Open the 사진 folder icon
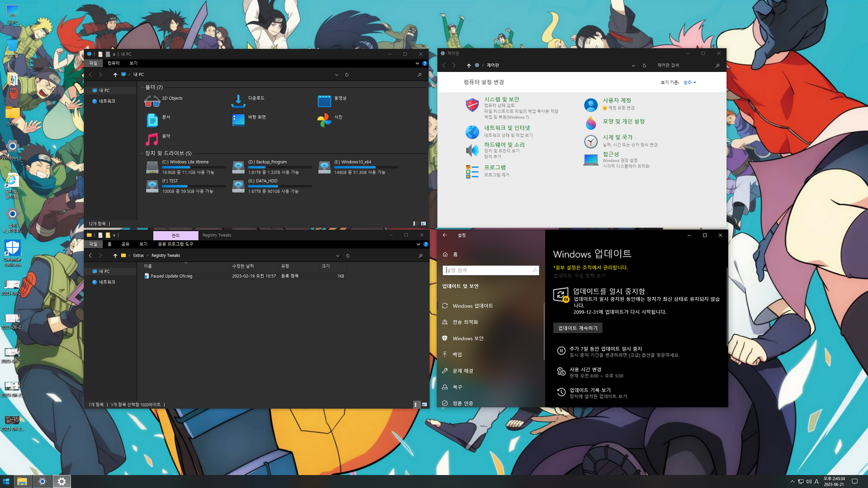Image resolution: width=868 pixels, height=488 pixels. point(324,120)
